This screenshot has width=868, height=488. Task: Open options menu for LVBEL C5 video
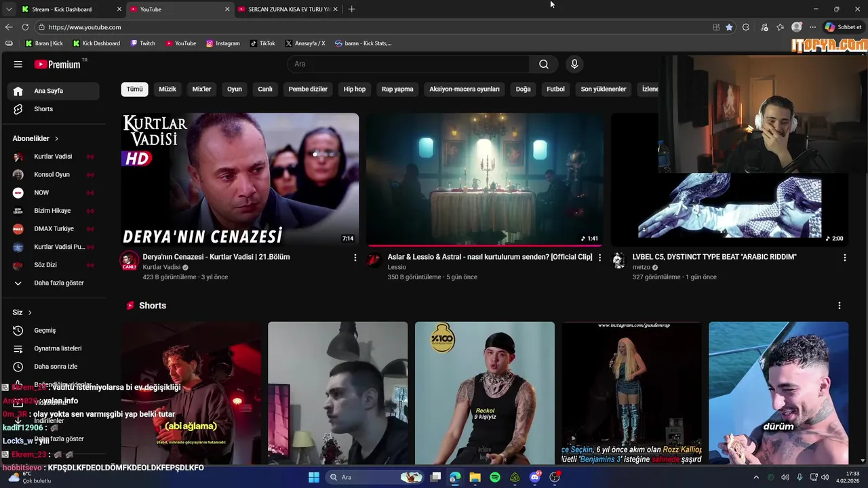point(844,258)
